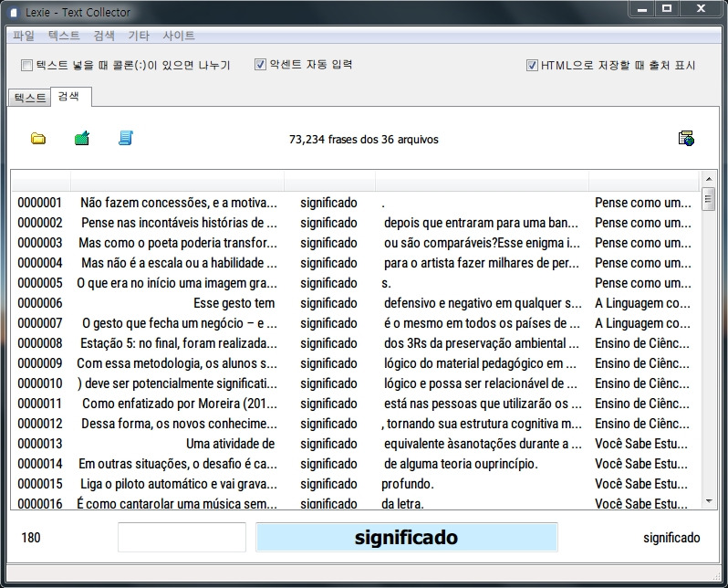
Task: Open the 파일 menu
Action: click(24, 36)
